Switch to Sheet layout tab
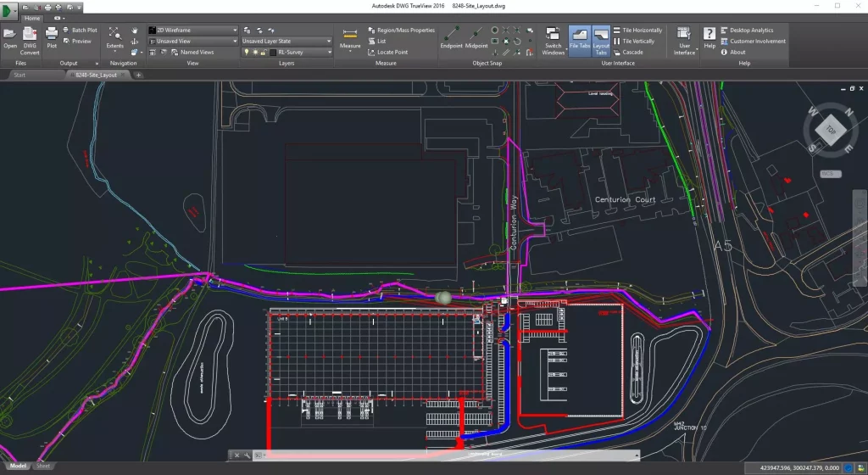This screenshot has width=868, height=475. click(x=42, y=467)
